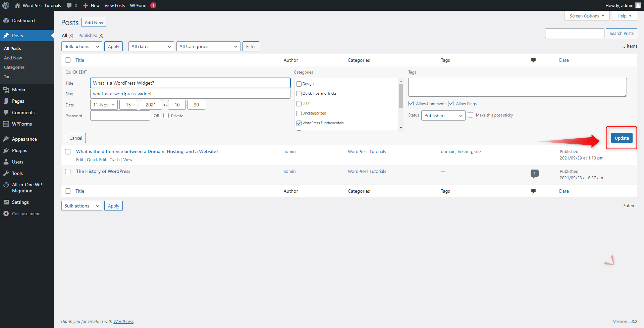Click the WordPress logo icon in admin bar

[6, 5]
